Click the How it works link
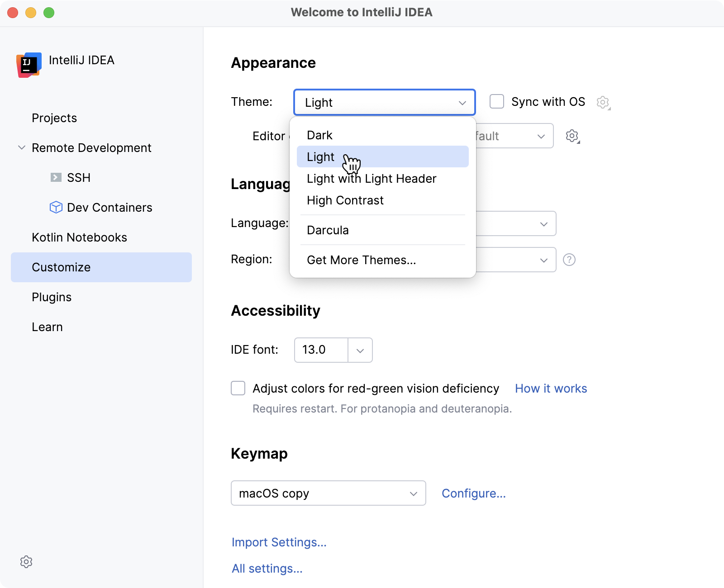This screenshot has width=724, height=588. pyautogui.click(x=550, y=388)
